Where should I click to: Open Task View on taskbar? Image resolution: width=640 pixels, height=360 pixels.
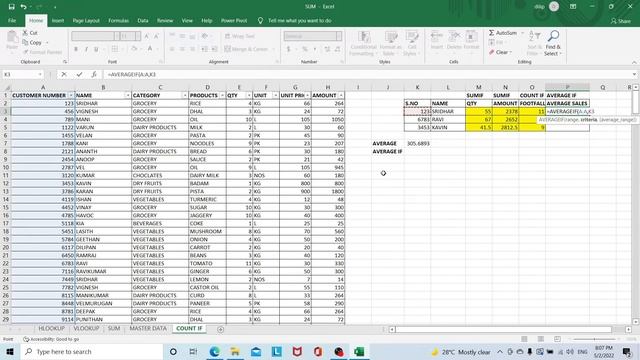pos(193,351)
